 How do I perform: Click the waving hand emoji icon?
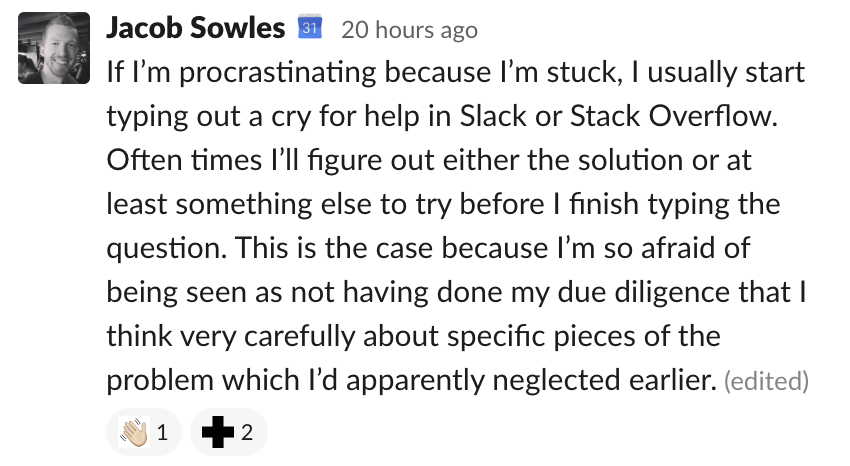point(133,432)
